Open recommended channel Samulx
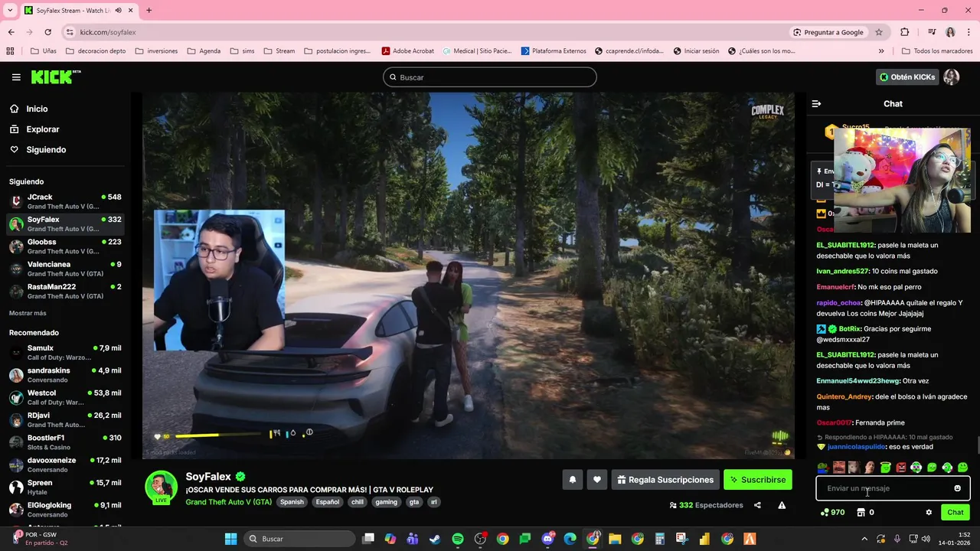Viewport: 980px width, 551px height. [x=64, y=352]
